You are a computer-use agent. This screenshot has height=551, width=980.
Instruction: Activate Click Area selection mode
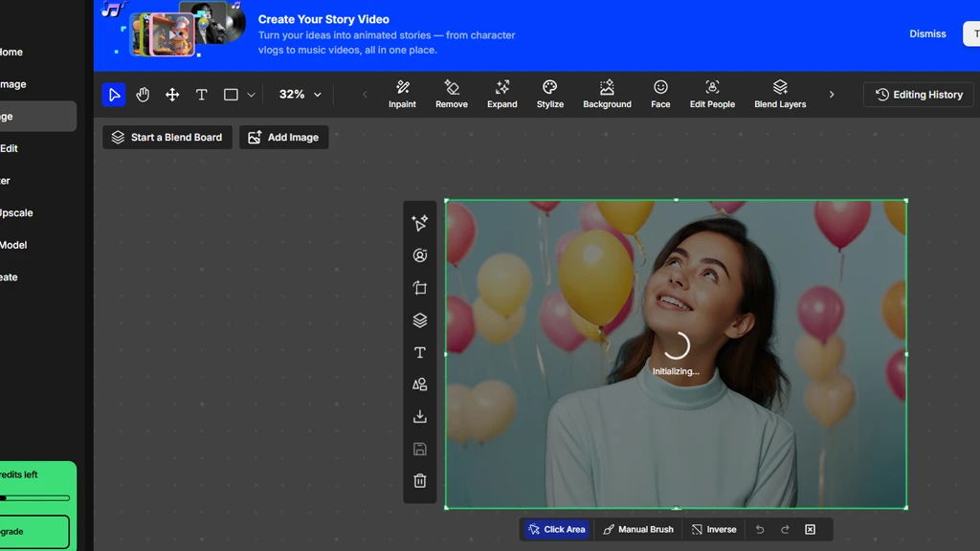click(556, 529)
